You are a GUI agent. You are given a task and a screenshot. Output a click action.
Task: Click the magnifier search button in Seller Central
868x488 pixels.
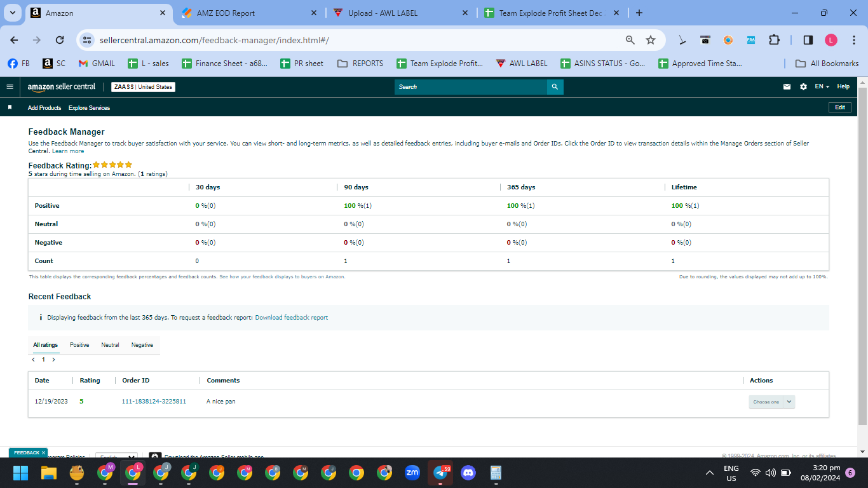(555, 87)
